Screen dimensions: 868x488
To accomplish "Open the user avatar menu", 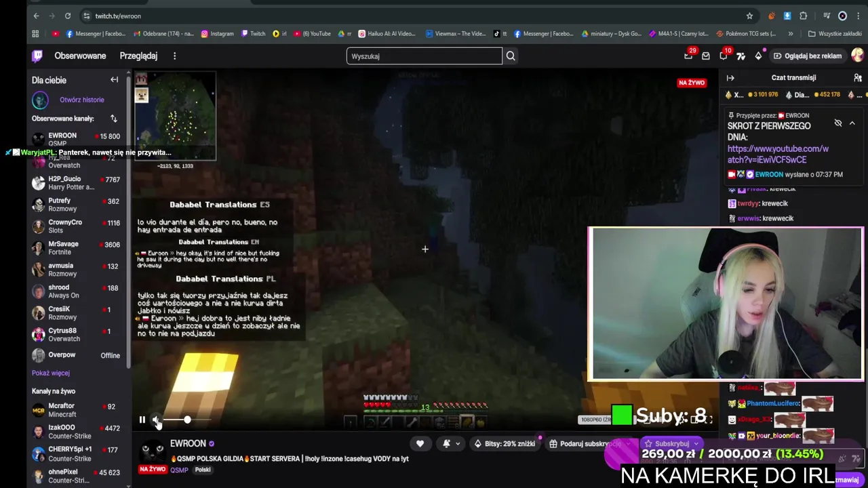I will 857,56.
